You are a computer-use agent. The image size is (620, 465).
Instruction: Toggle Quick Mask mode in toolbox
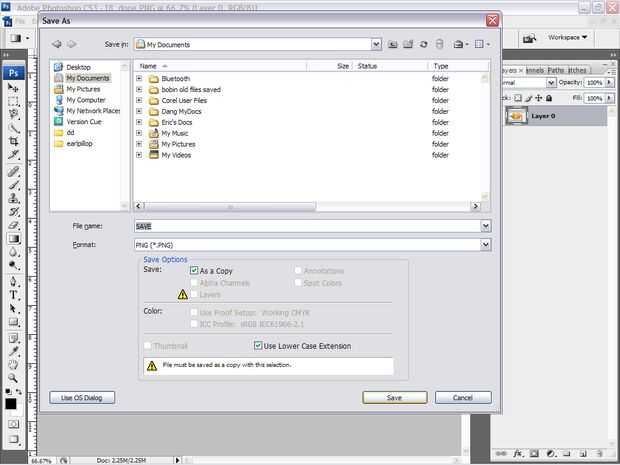tap(13, 424)
